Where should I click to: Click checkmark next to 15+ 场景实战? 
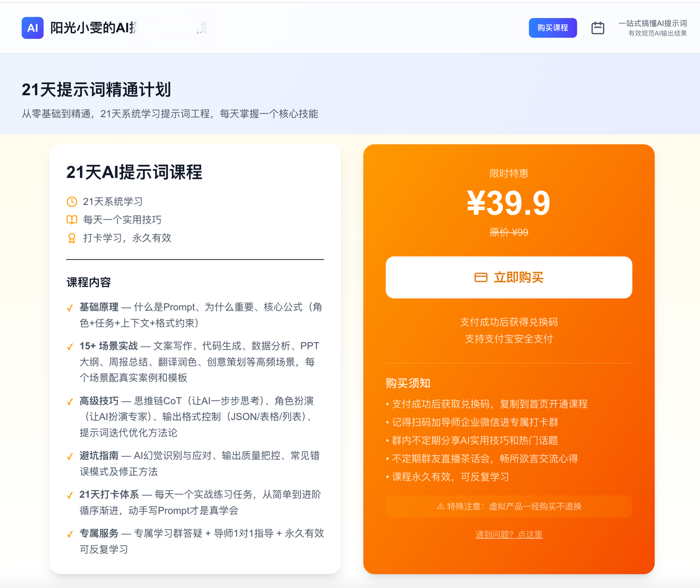click(70, 347)
